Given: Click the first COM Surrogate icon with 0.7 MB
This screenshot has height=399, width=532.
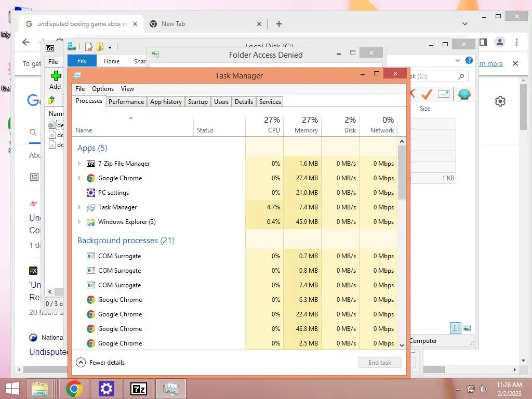Looking at the screenshot, I should (x=90, y=256).
